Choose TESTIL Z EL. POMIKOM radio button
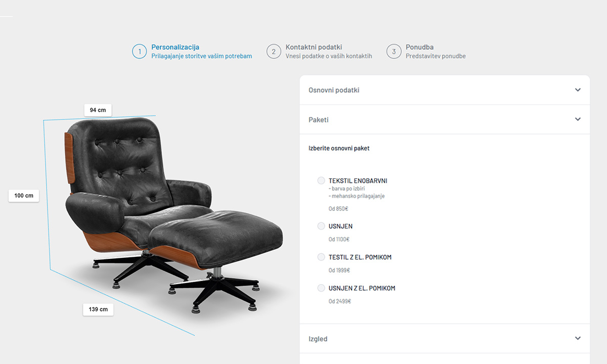Image resolution: width=607 pixels, height=364 pixels. [x=321, y=257]
